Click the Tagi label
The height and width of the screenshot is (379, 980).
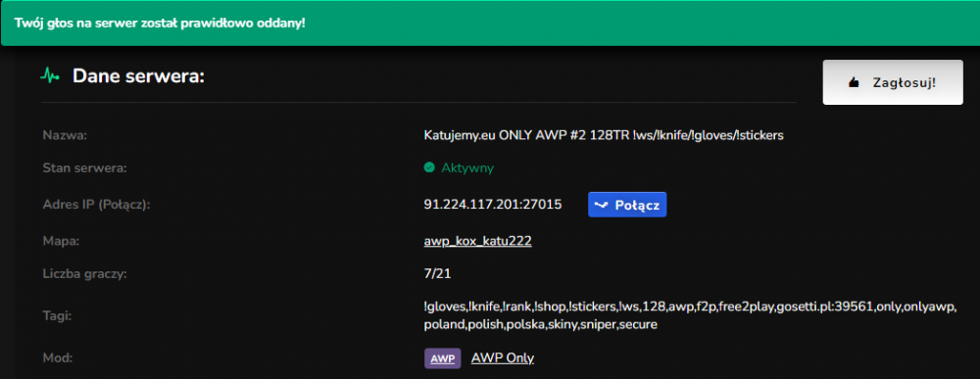coord(57,316)
